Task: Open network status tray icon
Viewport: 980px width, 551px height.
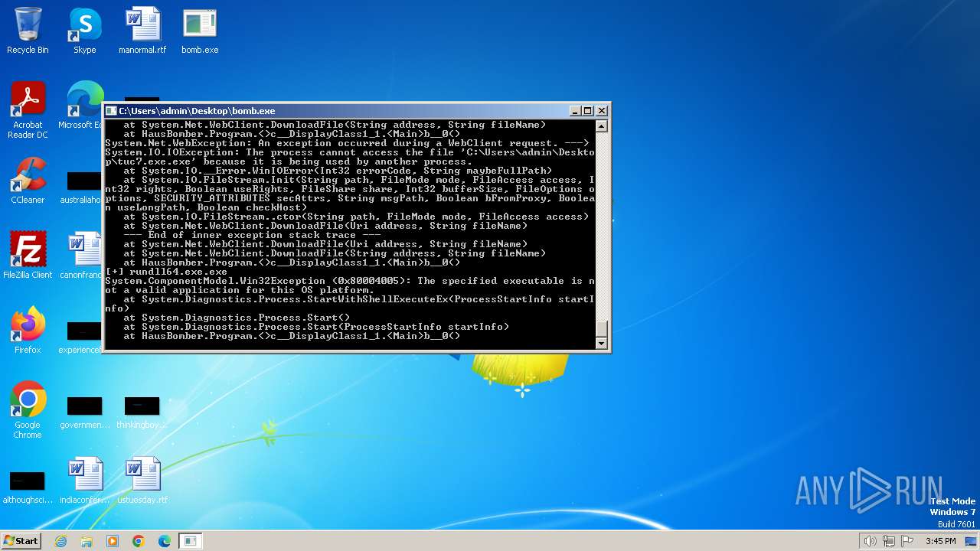Action: tap(889, 541)
